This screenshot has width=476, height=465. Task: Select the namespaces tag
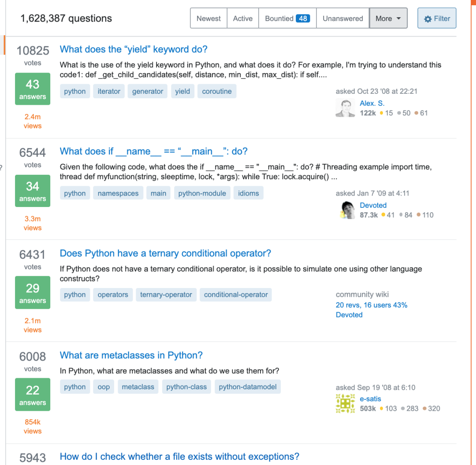tap(118, 193)
